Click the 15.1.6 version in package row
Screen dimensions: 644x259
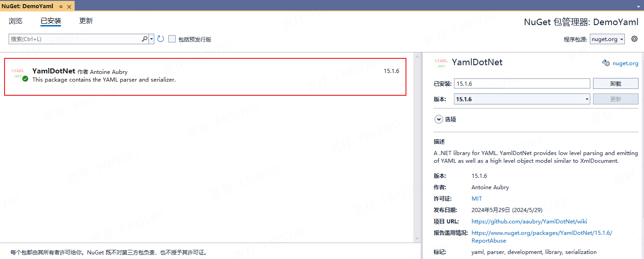(x=391, y=71)
